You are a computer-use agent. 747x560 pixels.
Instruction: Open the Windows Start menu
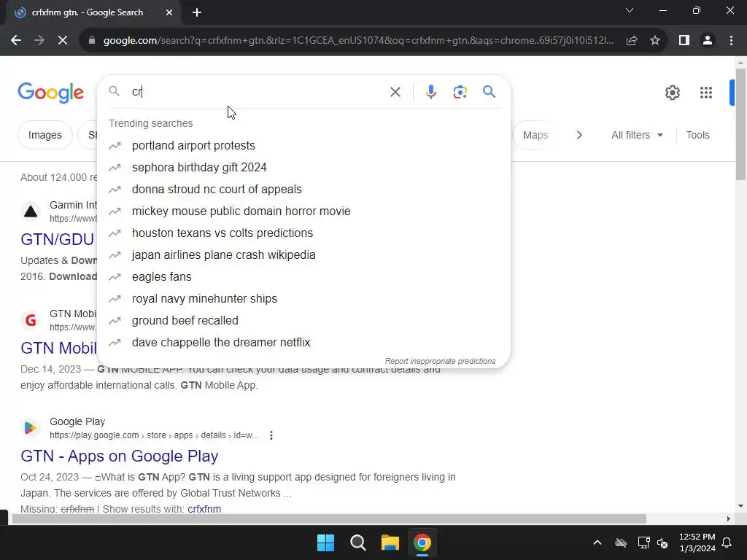pyautogui.click(x=326, y=542)
